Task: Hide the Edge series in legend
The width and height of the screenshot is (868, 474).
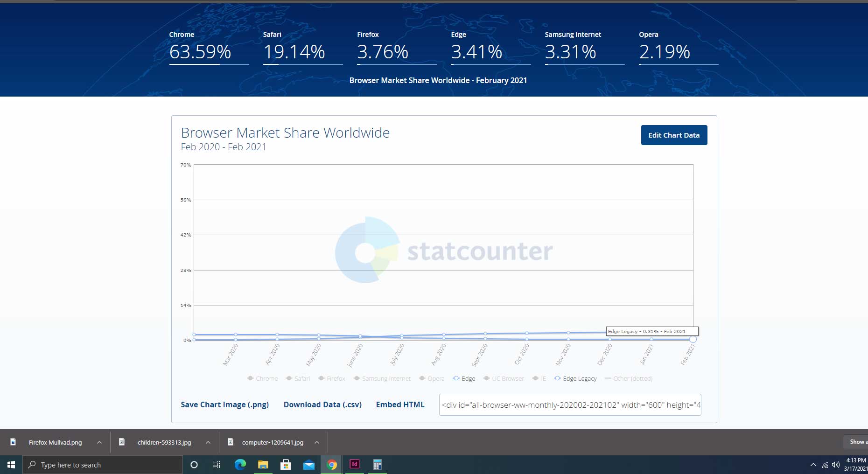Action: [x=464, y=378]
